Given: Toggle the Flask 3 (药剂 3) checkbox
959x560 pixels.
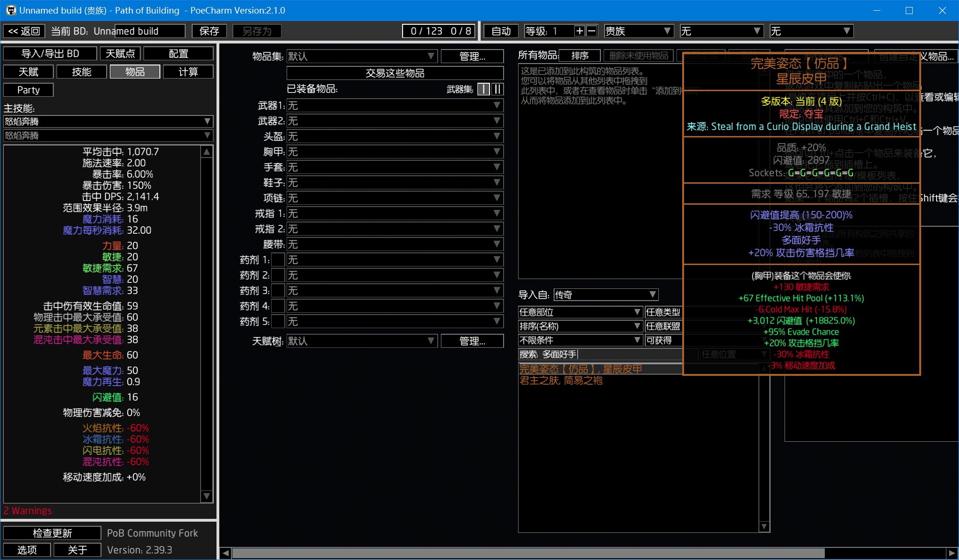Looking at the screenshot, I should pos(278,290).
